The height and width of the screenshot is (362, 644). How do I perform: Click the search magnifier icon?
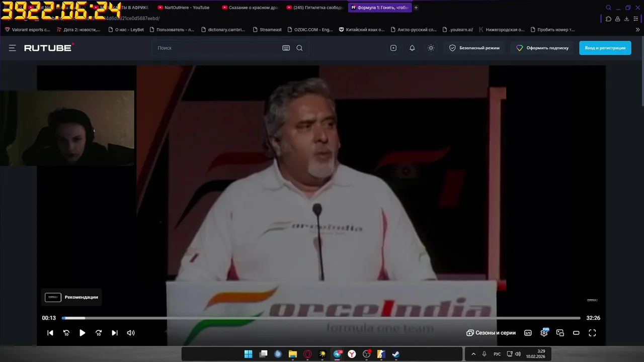(299, 48)
